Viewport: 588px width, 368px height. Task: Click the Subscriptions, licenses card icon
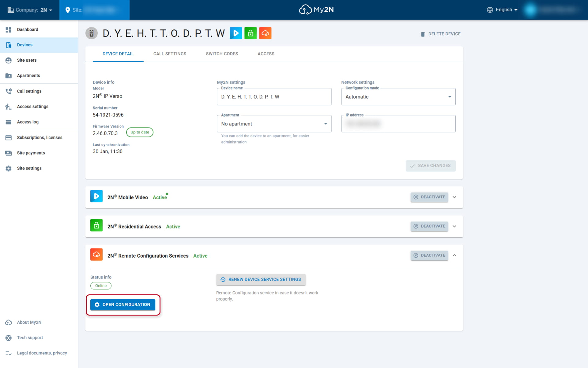click(9, 137)
